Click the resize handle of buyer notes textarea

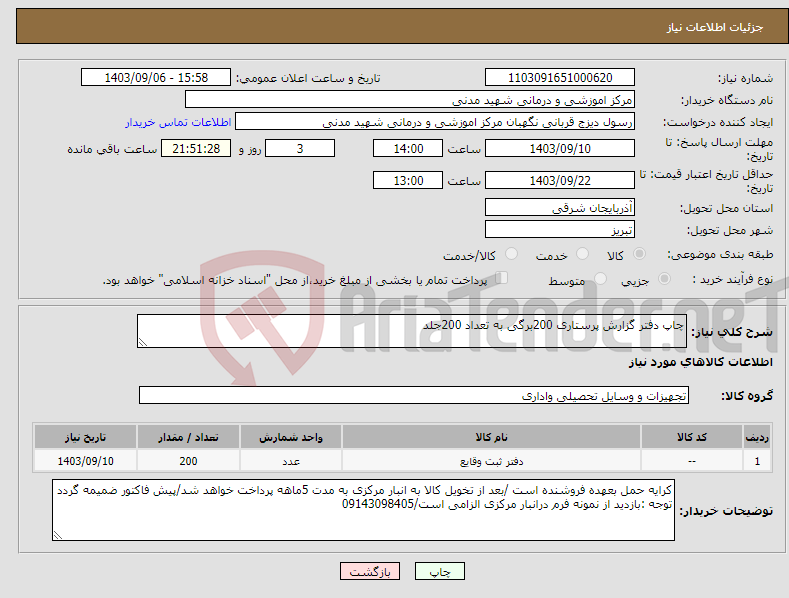tap(58, 535)
